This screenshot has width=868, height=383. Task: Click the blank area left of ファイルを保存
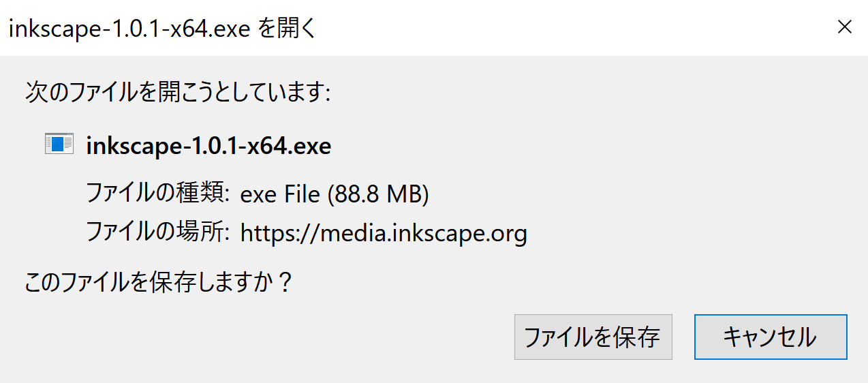pos(266,337)
